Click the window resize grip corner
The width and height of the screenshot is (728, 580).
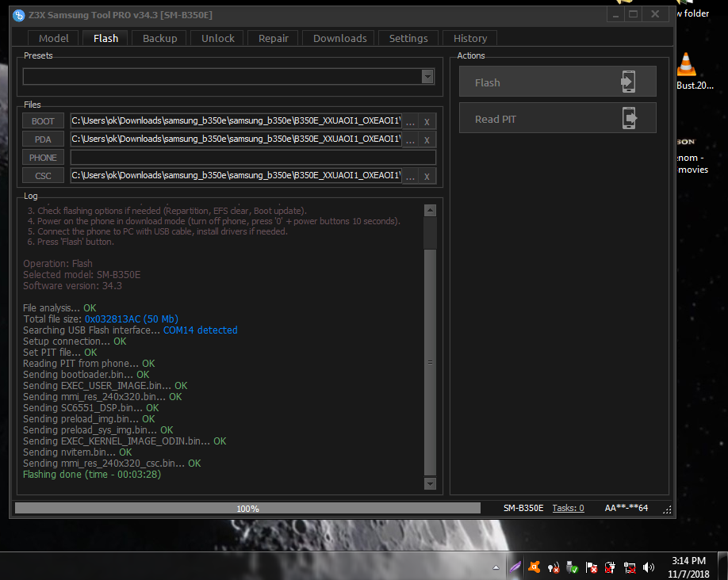(667, 509)
